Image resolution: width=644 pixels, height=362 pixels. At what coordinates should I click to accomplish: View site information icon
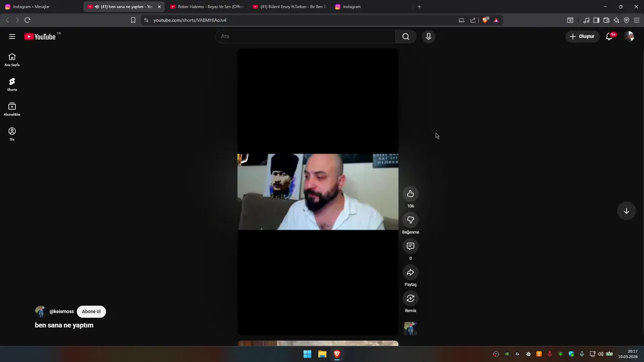point(146,20)
